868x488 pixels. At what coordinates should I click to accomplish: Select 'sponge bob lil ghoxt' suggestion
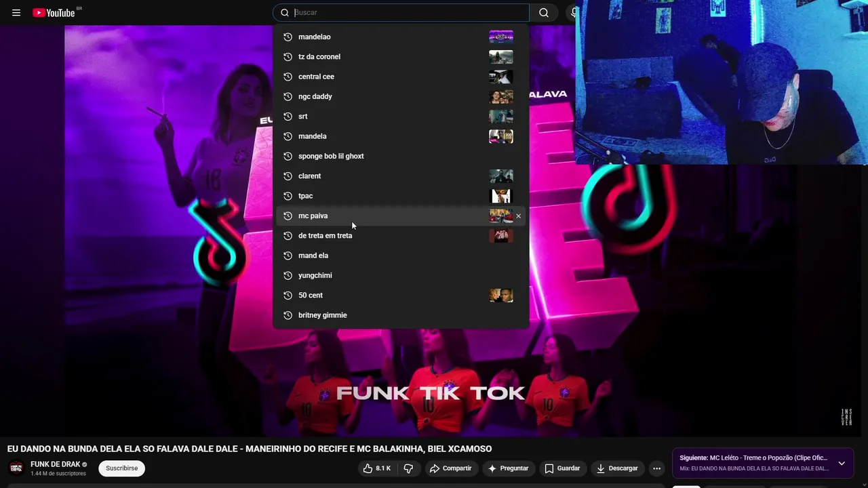[401, 156]
